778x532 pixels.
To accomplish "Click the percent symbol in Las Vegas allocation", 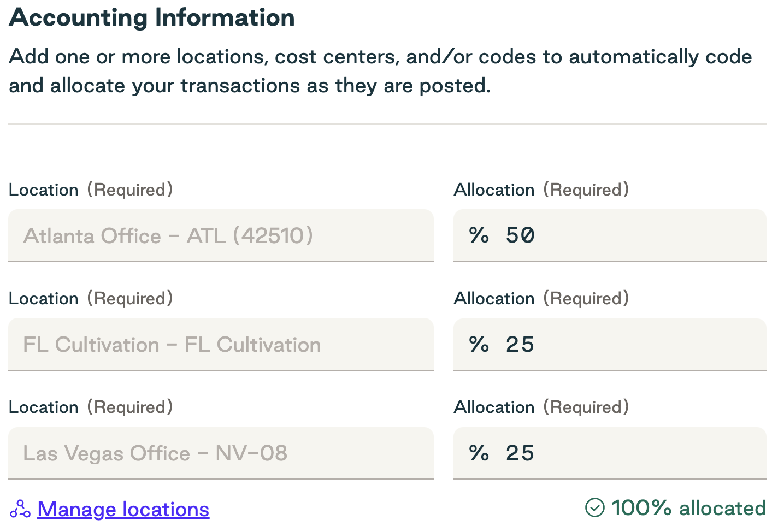I will pyautogui.click(x=479, y=453).
